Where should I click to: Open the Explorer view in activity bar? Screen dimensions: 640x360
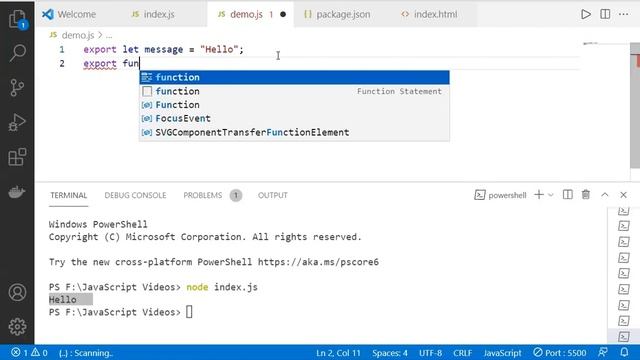(x=18, y=19)
